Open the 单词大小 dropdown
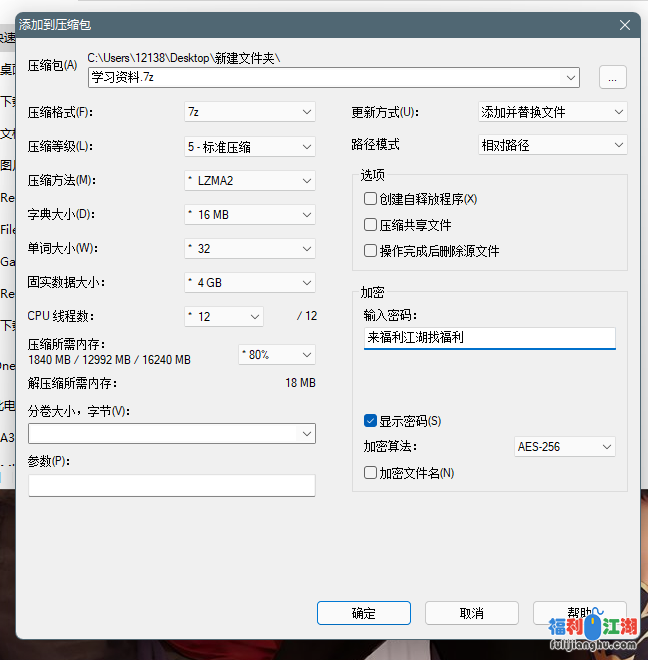648x660 pixels. pyautogui.click(x=250, y=249)
